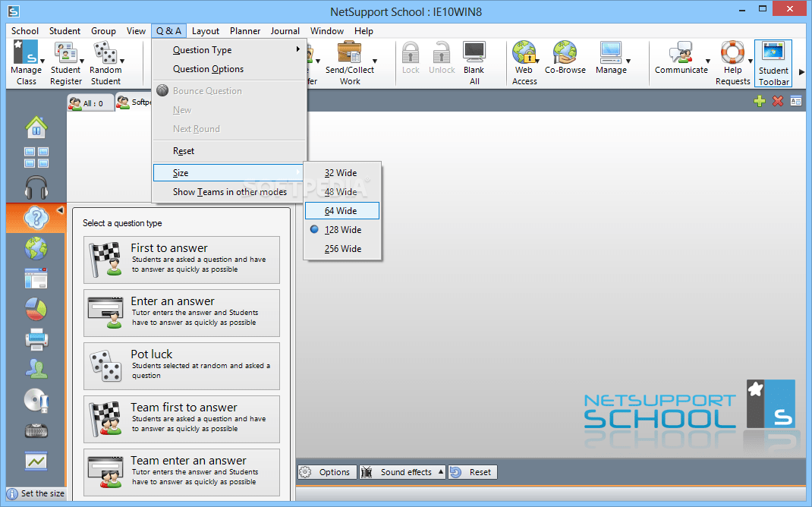This screenshot has width=812, height=507.
Task: Open survey pie chart view
Action: pos(36,309)
